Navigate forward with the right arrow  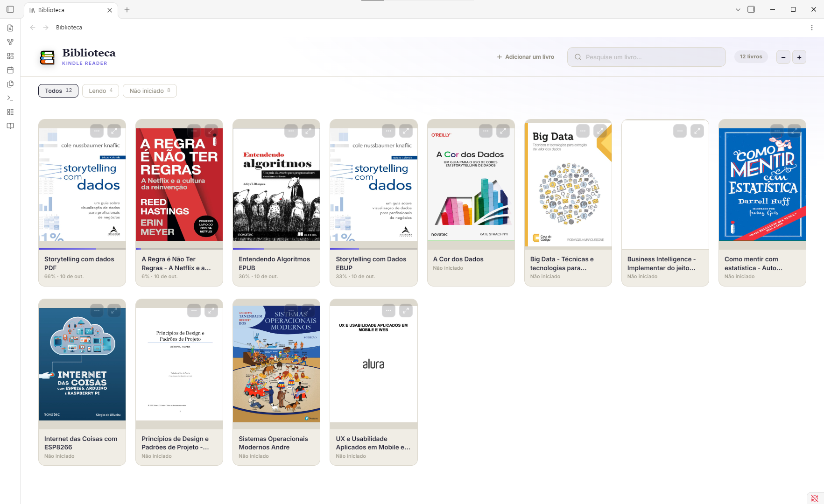[x=46, y=28]
